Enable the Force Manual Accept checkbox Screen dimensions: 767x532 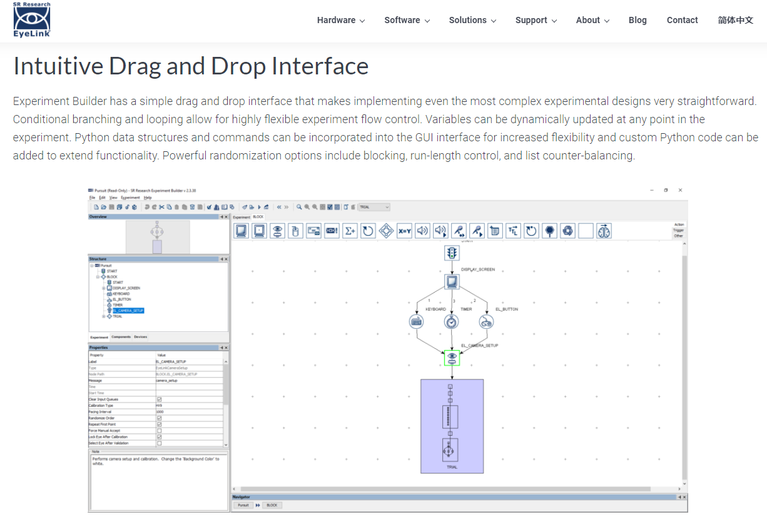pos(159,431)
